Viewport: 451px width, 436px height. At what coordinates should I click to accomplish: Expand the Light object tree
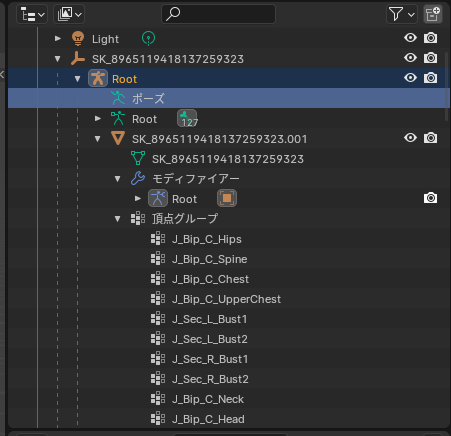58,39
